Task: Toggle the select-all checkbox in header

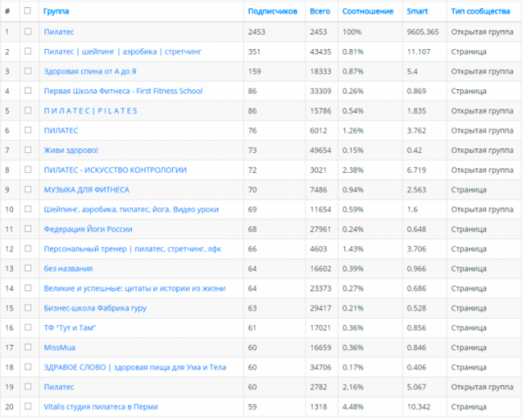Action: click(28, 10)
